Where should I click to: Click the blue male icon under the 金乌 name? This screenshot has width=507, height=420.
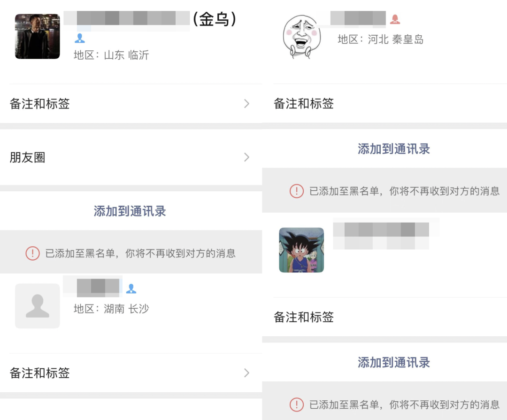point(79,38)
